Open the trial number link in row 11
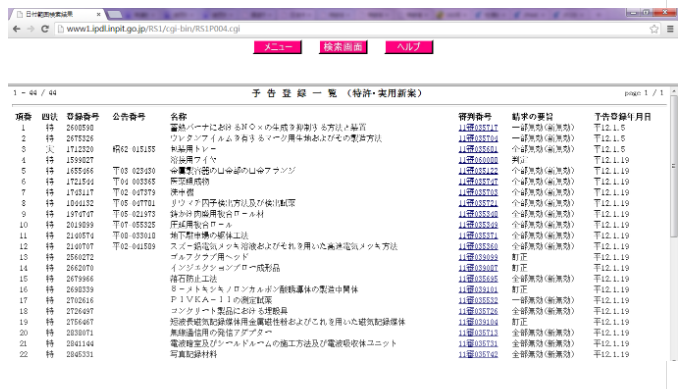 [478, 236]
